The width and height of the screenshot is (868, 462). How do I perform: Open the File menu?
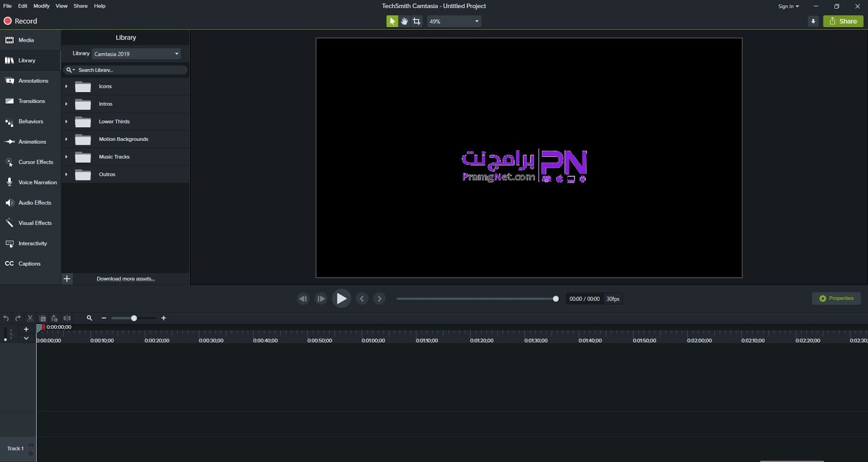click(x=8, y=6)
